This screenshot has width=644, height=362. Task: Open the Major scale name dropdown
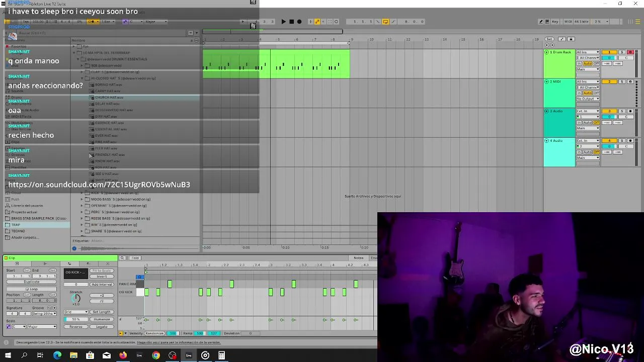point(42,327)
